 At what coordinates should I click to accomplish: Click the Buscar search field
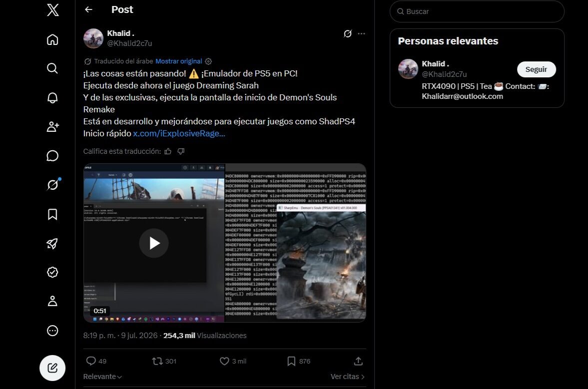tap(477, 11)
